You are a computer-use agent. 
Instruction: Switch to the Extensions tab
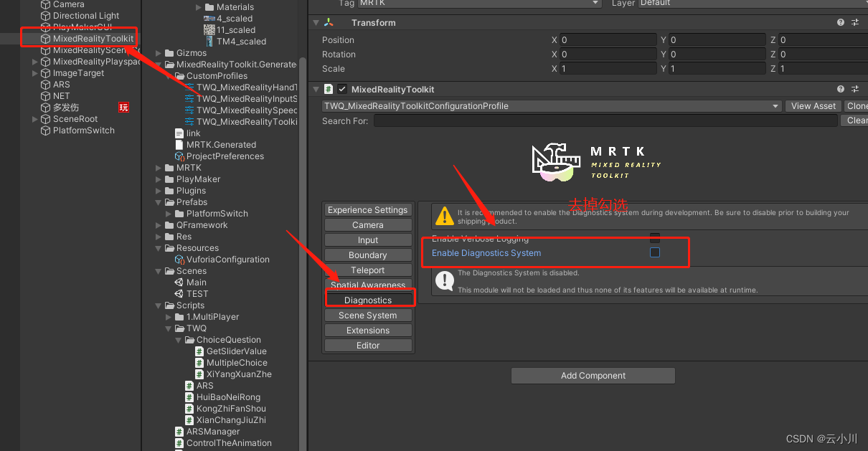coord(368,331)
